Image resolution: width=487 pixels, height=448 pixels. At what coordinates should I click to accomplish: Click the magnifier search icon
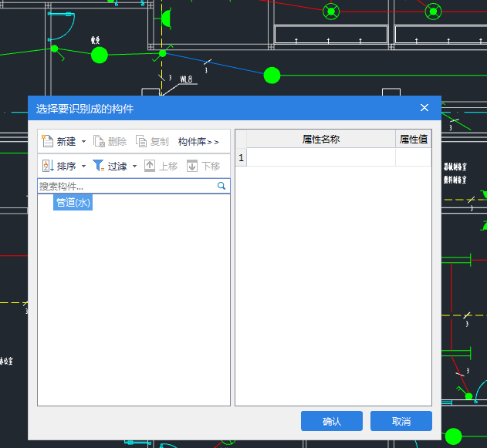point(222,186)
